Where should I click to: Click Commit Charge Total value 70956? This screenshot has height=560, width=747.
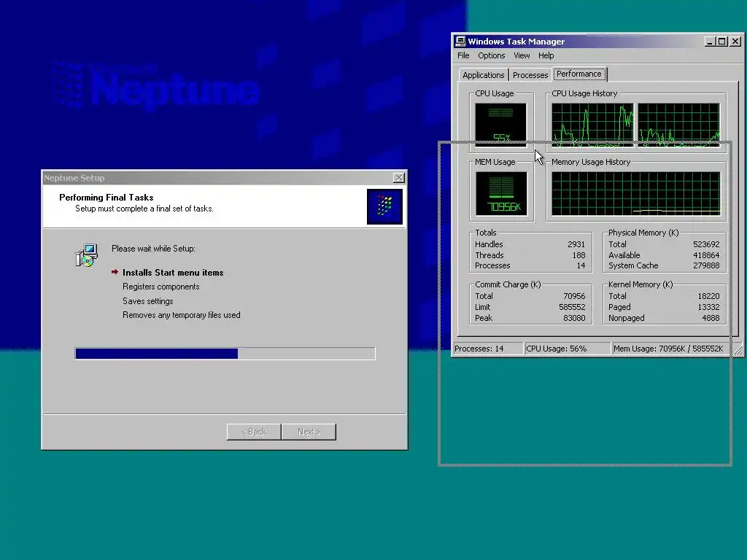tap(574, 296)
